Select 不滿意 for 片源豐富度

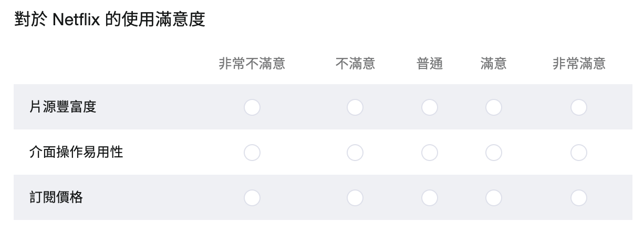click(x=355, y=107)
